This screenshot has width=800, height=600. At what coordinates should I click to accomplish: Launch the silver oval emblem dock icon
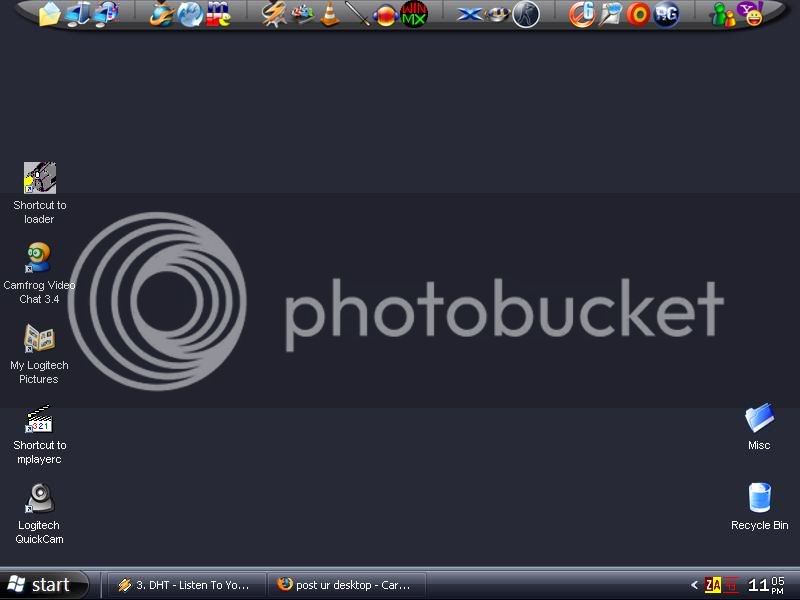point(497,15)
